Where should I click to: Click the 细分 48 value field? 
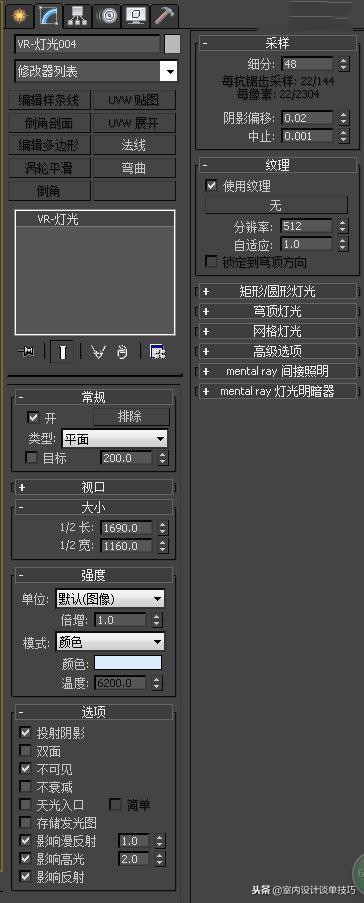click(x=307, y=64)
